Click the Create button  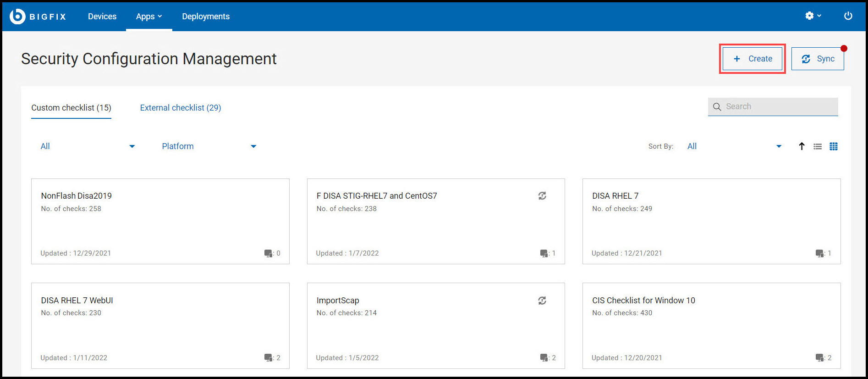753,59
